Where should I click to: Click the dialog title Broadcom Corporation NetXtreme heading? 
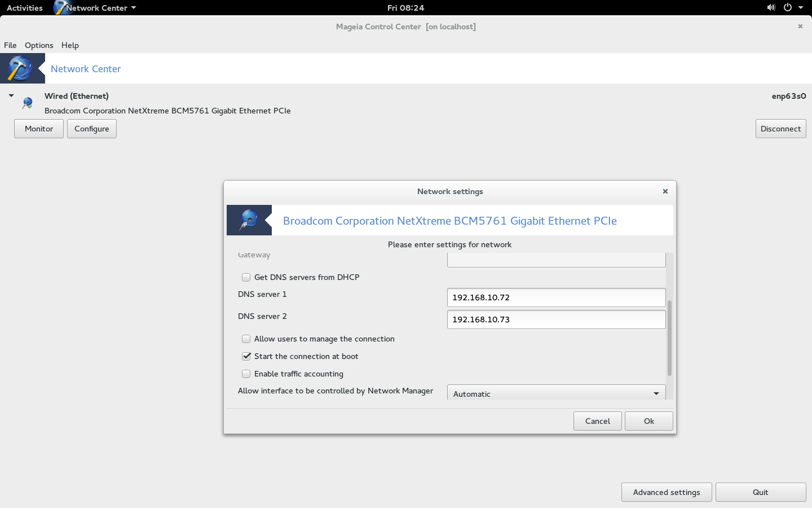450,221
